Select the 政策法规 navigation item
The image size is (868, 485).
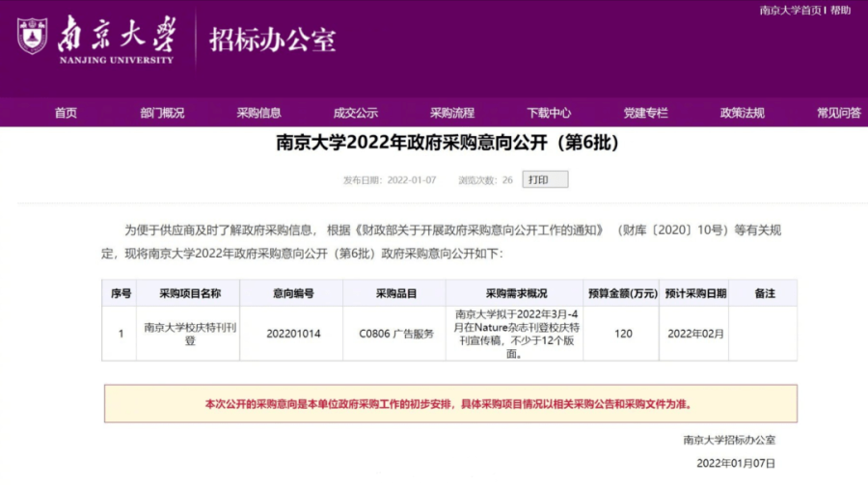(742, 113)
